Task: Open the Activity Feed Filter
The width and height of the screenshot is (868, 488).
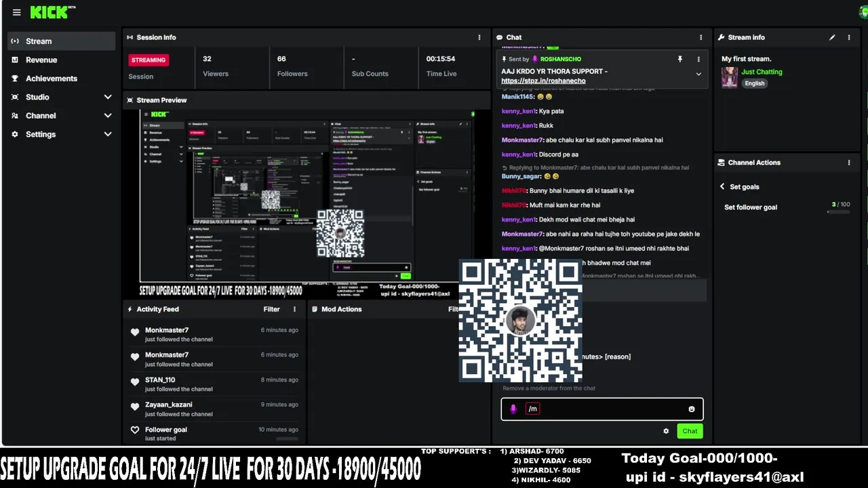Action: click(x=271, y=309)
